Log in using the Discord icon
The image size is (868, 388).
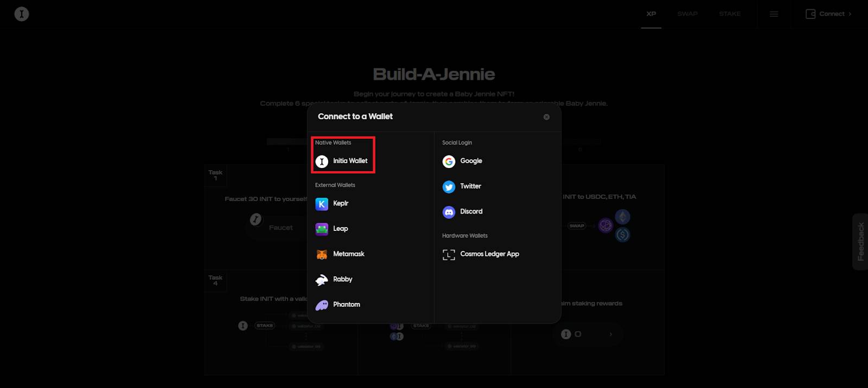(449, 212)
